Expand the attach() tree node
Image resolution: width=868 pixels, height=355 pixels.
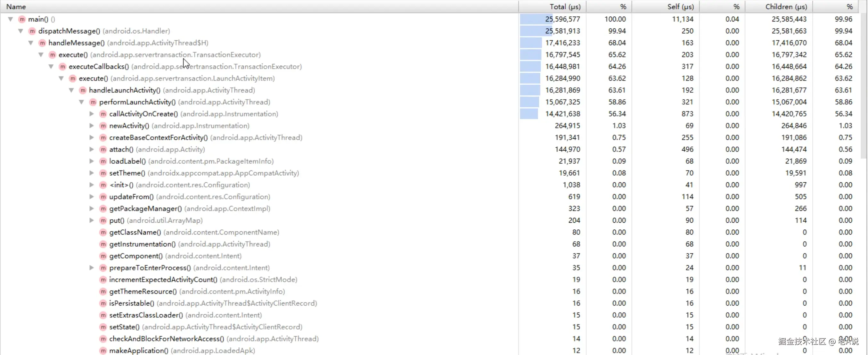(x=91, y=149)
